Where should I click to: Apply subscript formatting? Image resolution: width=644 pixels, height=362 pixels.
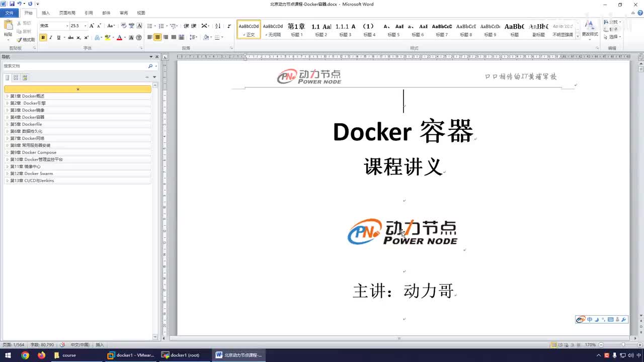click(78, 37)
